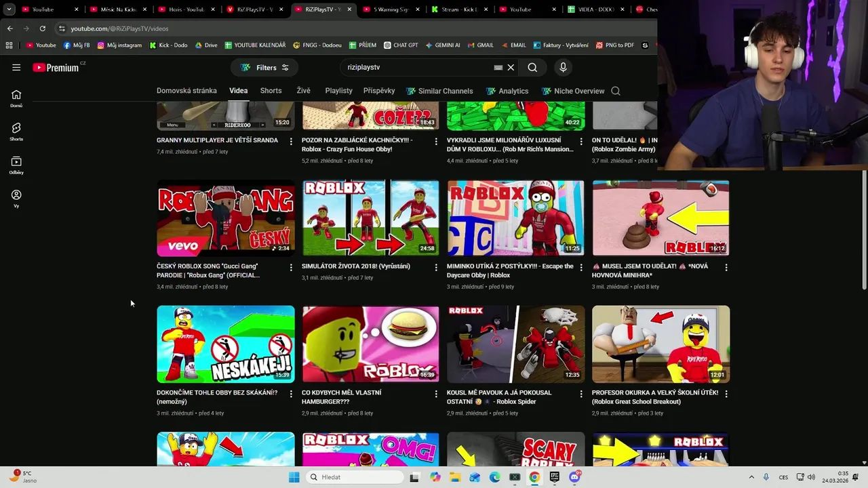Open the CHAT GPT bookmark
Viewport: 868px width, 488px height.
click(x=401, y=45)
